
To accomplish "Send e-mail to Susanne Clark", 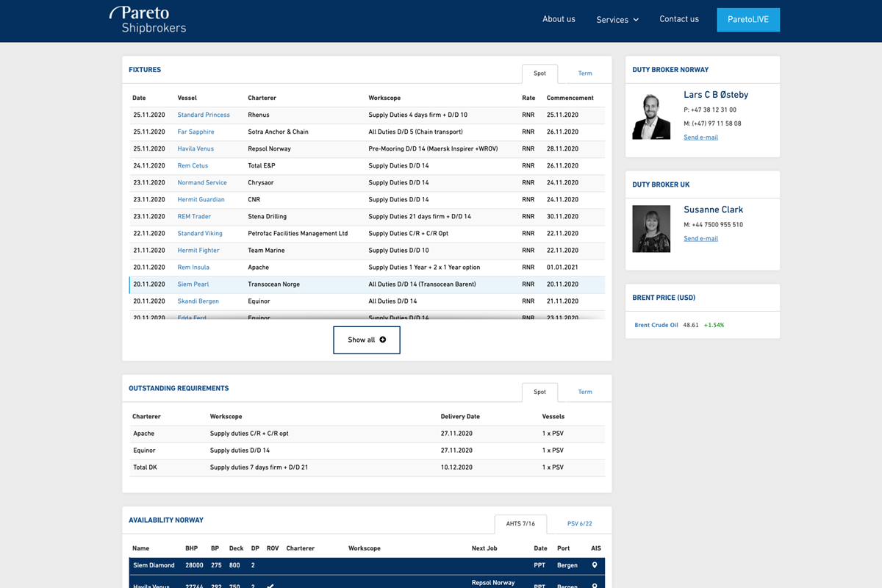I will (x=700, y=238).
